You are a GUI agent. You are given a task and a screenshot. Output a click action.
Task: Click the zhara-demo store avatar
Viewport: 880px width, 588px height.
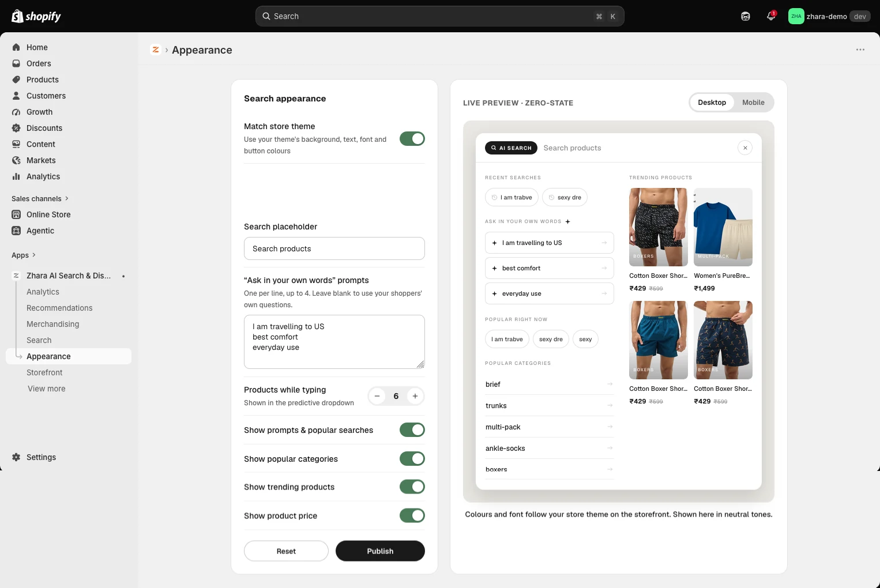[x=796, y=16]
